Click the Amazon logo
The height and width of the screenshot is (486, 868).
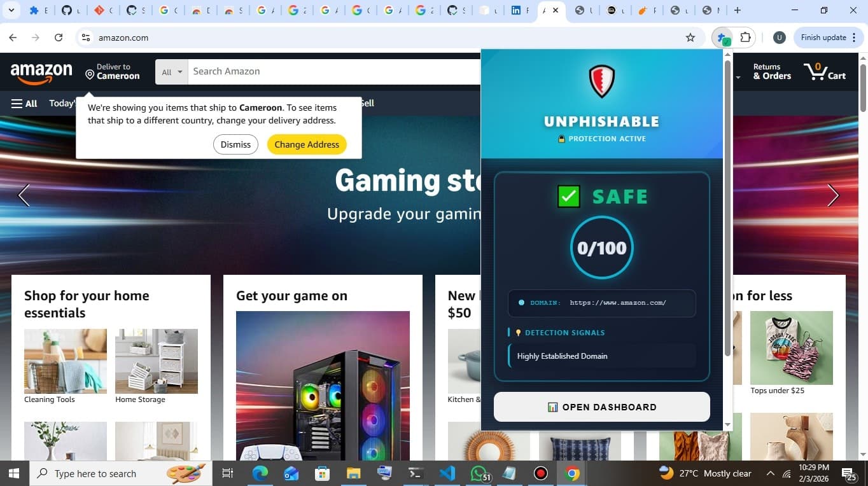[41, 71]
